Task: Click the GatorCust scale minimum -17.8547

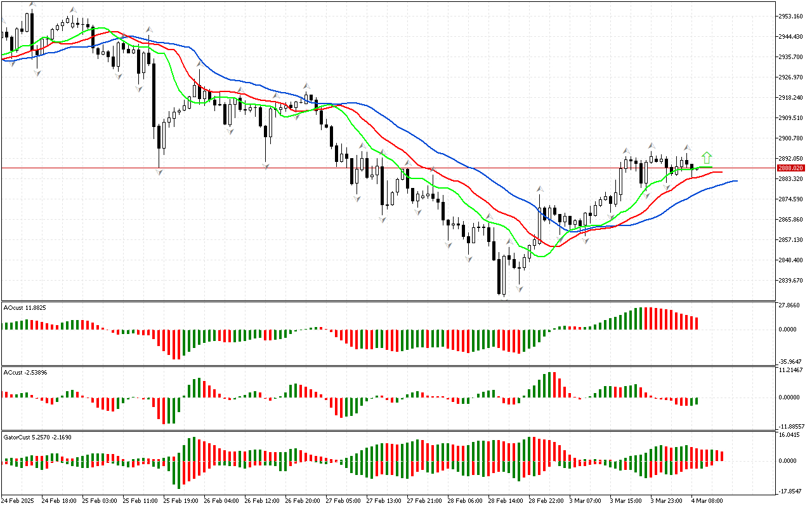Action: point(791,491)
